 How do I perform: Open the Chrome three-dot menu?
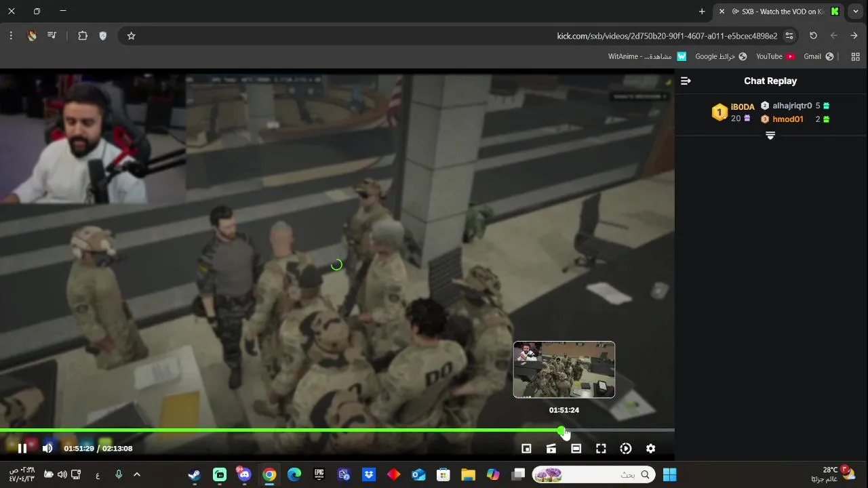(x=11, y=36)
